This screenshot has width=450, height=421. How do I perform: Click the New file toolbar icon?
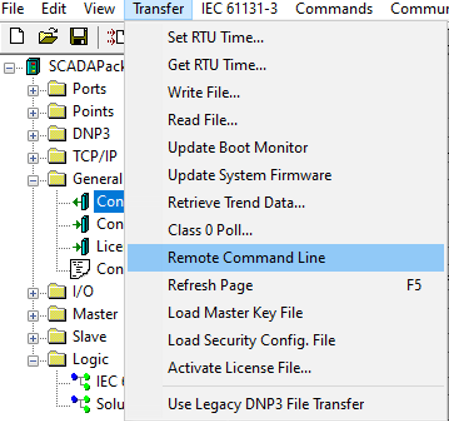17,36
